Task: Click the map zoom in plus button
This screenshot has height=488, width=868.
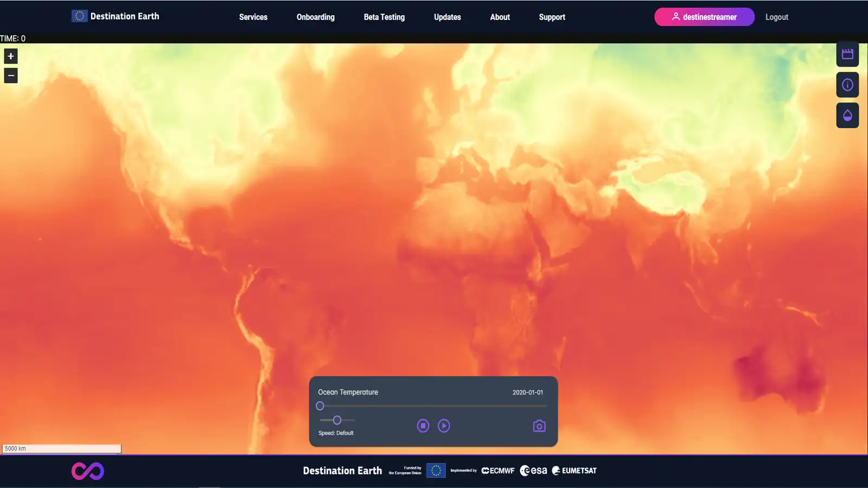Action: [11, 56]
